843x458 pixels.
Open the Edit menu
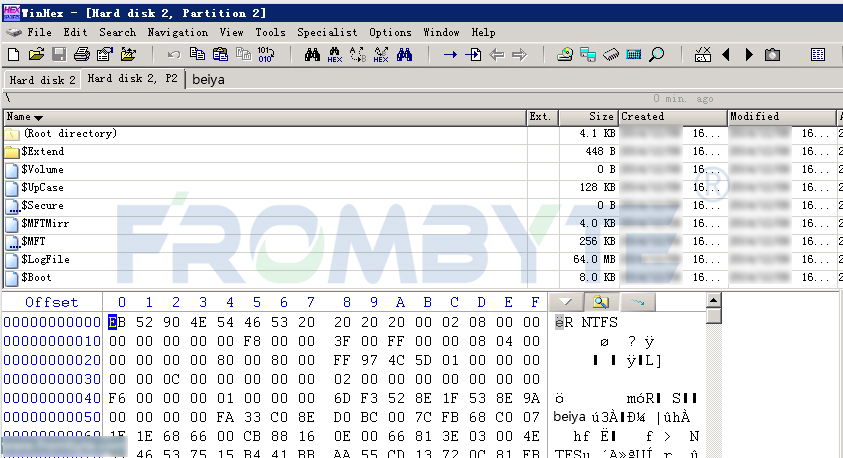[x=75, y=32]
